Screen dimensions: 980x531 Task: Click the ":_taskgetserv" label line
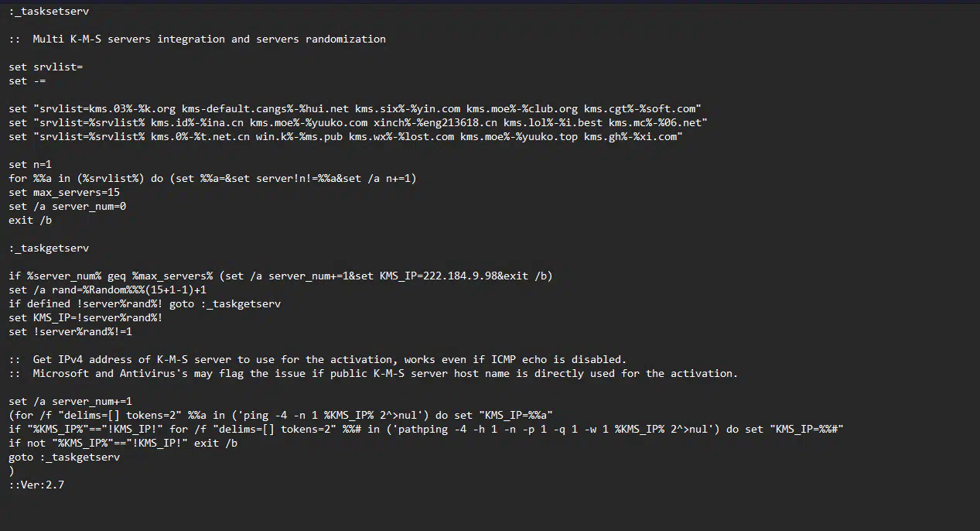click(x=49, y=248)
